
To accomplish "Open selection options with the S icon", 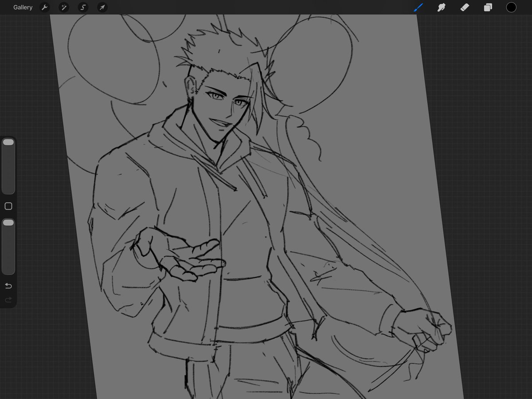I will [83, 7].
